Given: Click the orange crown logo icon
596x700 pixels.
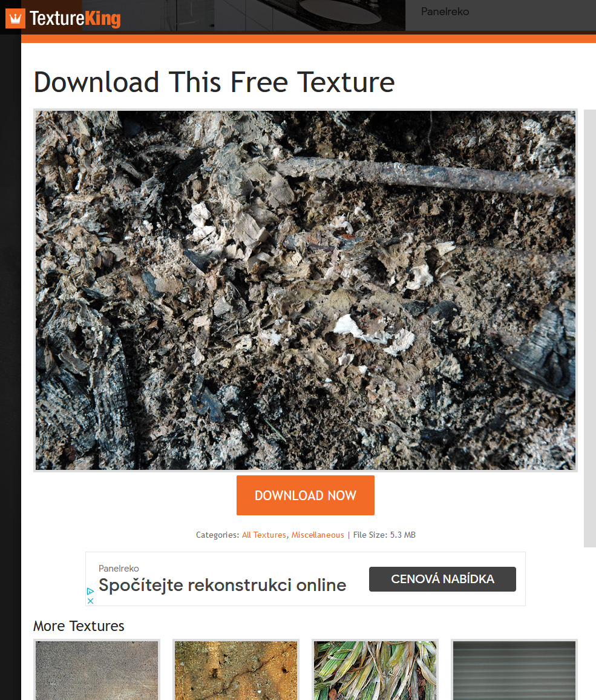Looking at the screenshot, I should [15, 19].
